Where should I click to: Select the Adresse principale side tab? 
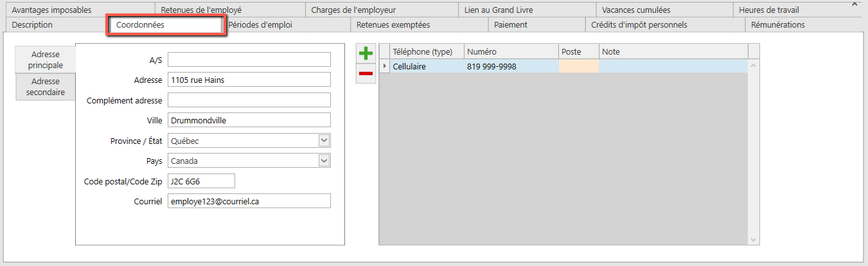coord(46,60)
